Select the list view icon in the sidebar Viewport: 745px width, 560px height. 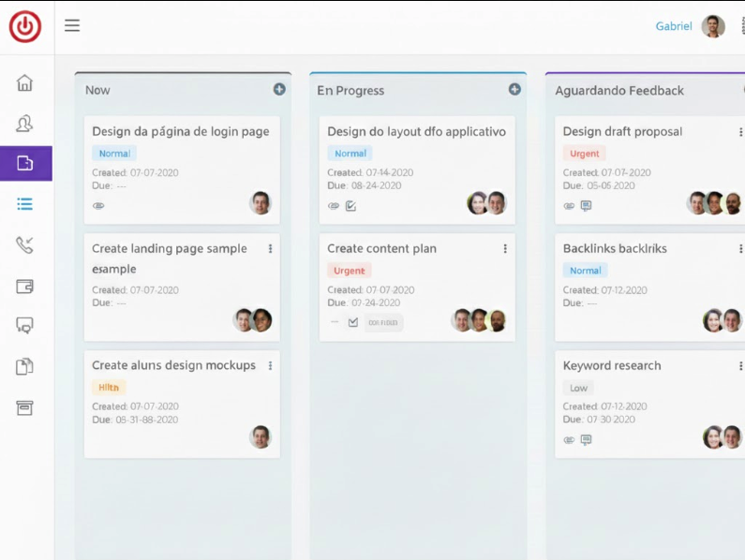pos(25,204)
